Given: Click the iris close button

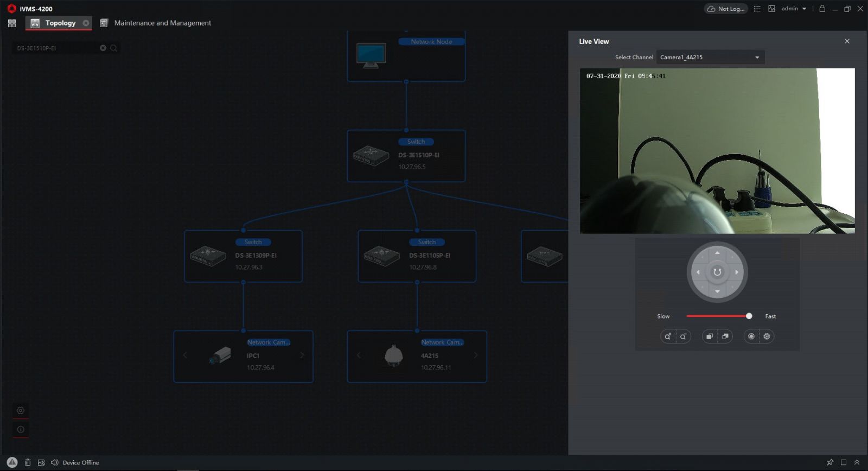Looking at the screenshot, I should tap(767, 336).
